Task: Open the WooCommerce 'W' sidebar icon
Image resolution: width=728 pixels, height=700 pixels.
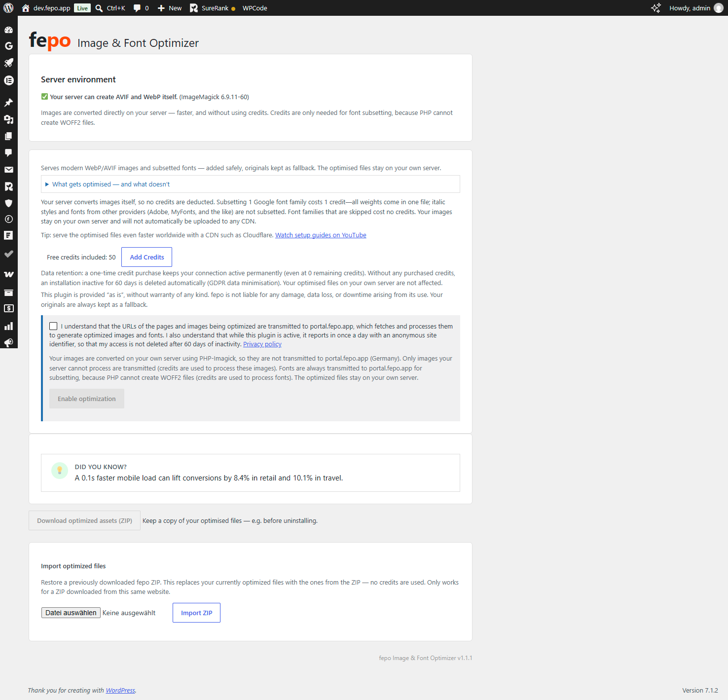Action: (x=8, y=274)
